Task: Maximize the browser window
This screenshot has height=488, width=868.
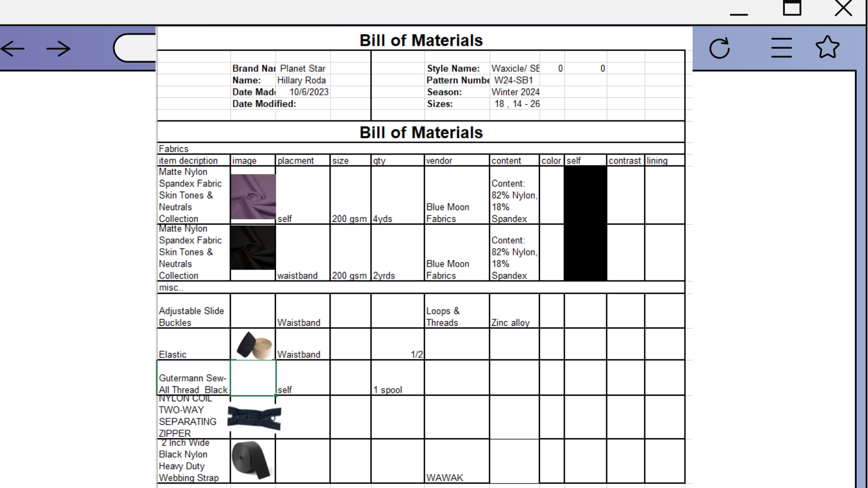Action: pyautogui.click(x=792, y=8)
